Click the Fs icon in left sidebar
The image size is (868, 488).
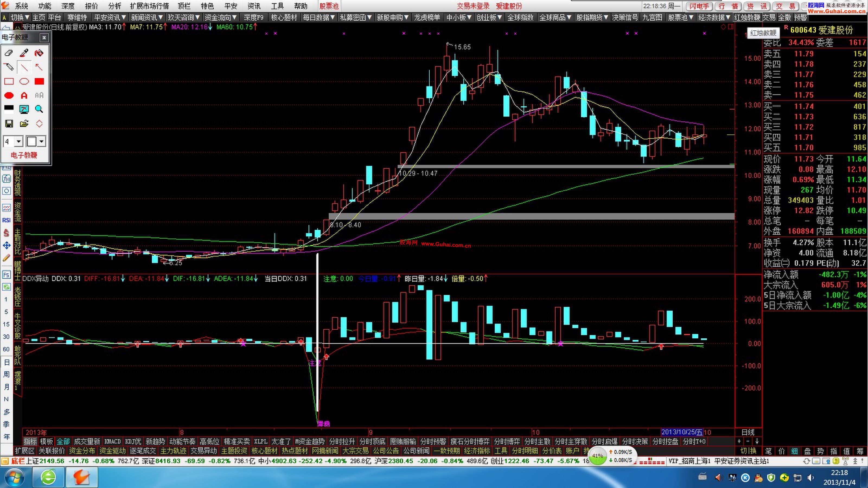6,274
